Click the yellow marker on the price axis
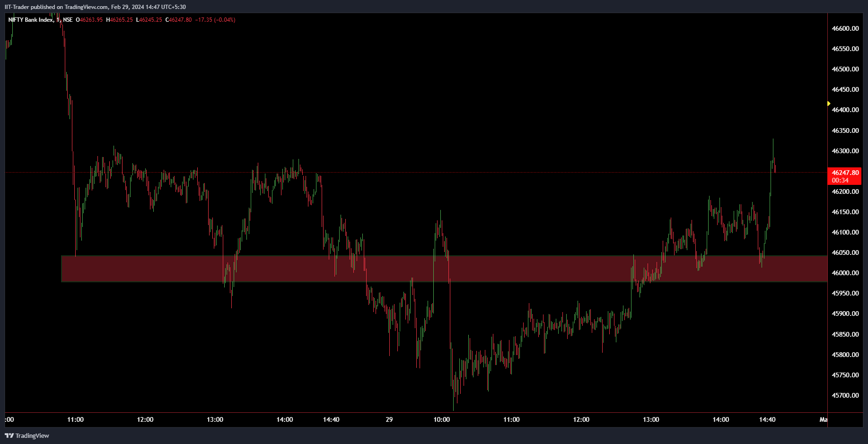 829,104
